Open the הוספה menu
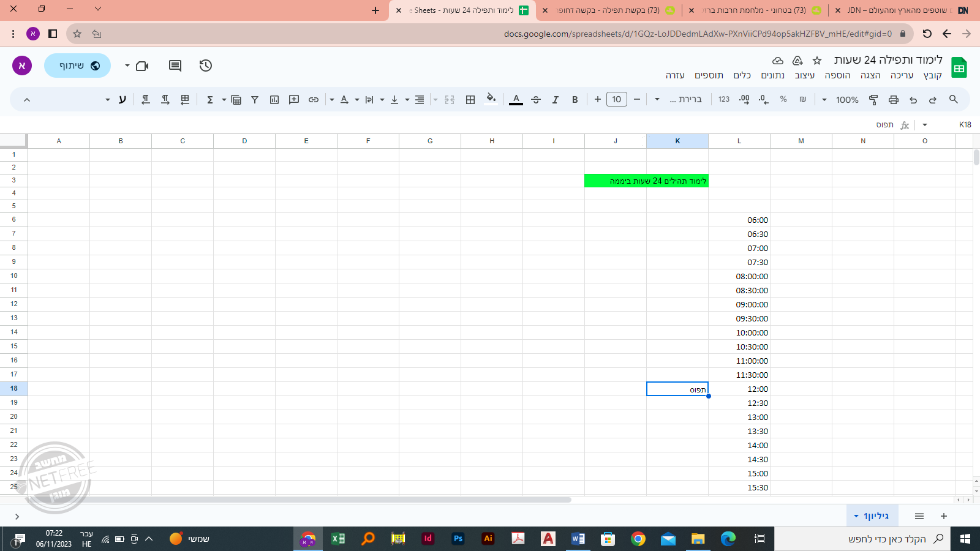Viewport: 980px width, 551px height. tap(837, 75)
